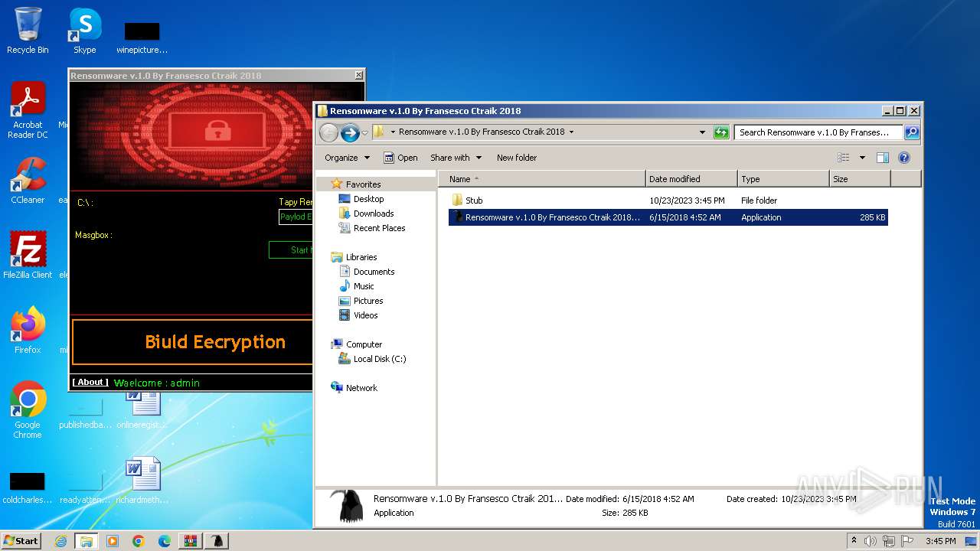Open the winepicture desktop file
Image resolution: width=980 pixels, height=551 pixels.
(142, 37)
